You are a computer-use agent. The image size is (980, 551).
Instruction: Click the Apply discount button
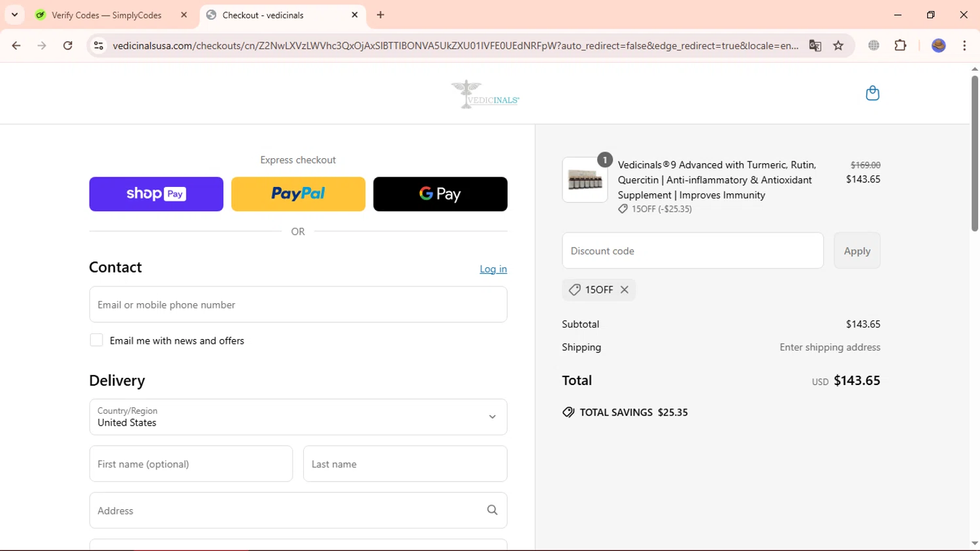tap(857, 250)
